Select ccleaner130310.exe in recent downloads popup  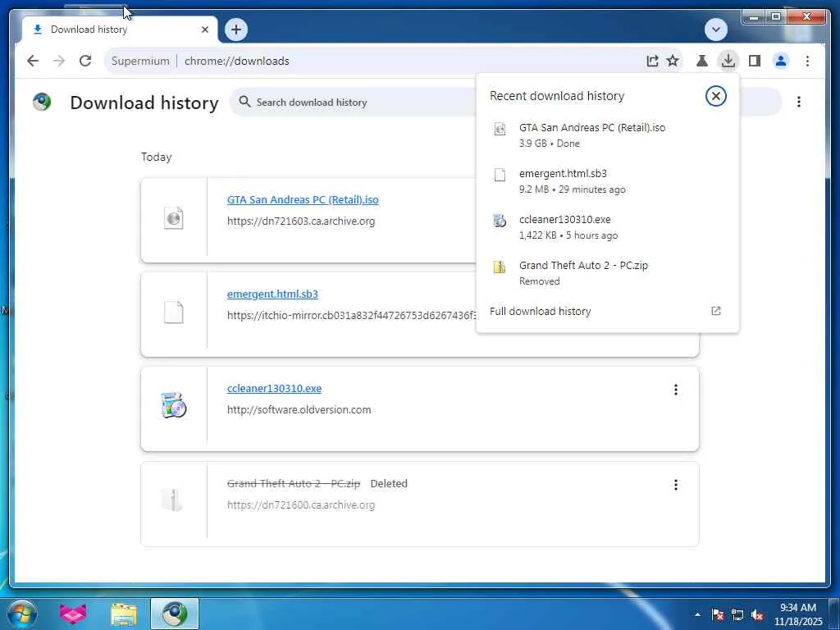[x=608, y=227]
